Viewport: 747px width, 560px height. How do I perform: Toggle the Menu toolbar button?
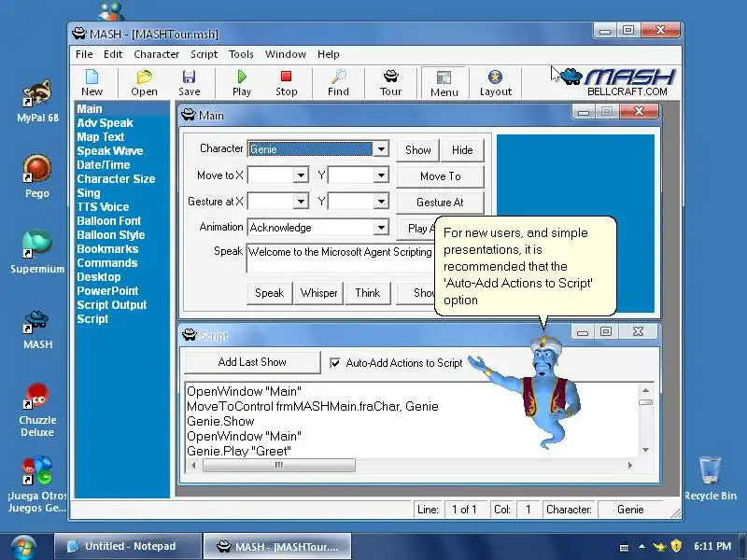click(444, 83)
